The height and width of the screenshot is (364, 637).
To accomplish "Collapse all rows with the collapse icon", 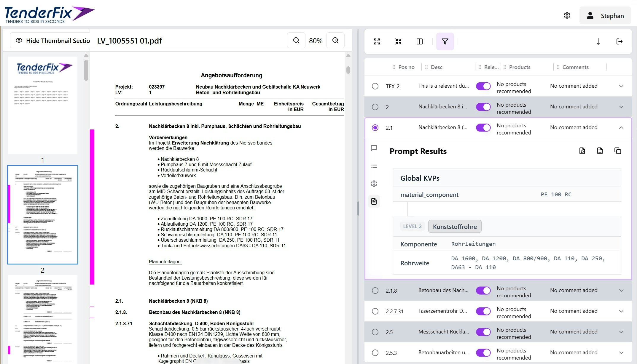I will point(398,41).
